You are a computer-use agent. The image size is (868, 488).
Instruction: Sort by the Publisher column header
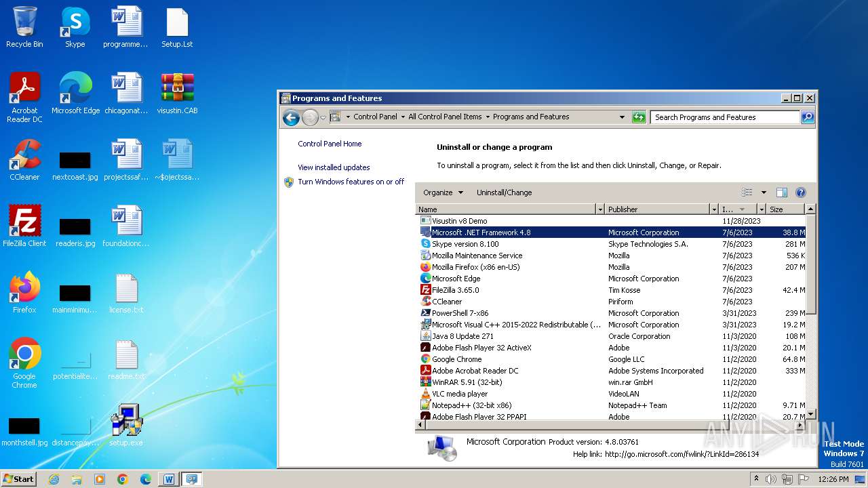pos(656,209)
